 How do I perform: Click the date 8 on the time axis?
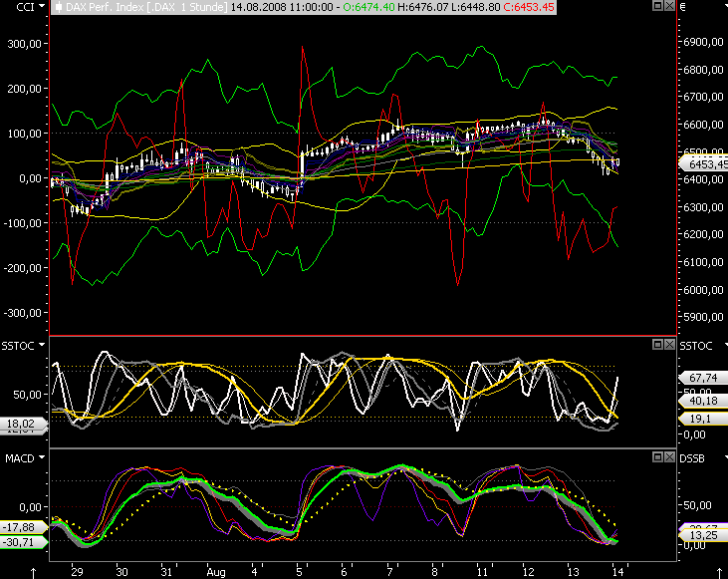(434, 572)
